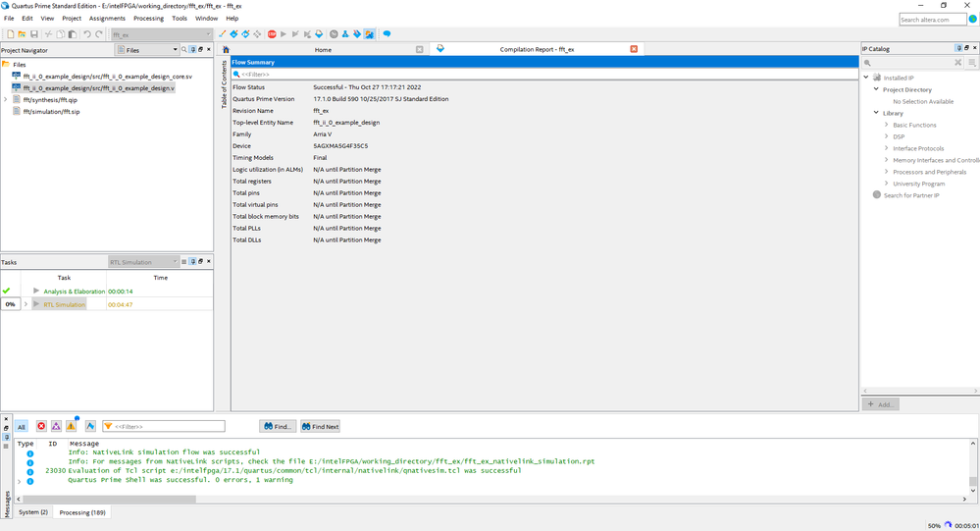Click the Copy toolbar icon
Screen dimensions: 980x531
click(61, 34)
